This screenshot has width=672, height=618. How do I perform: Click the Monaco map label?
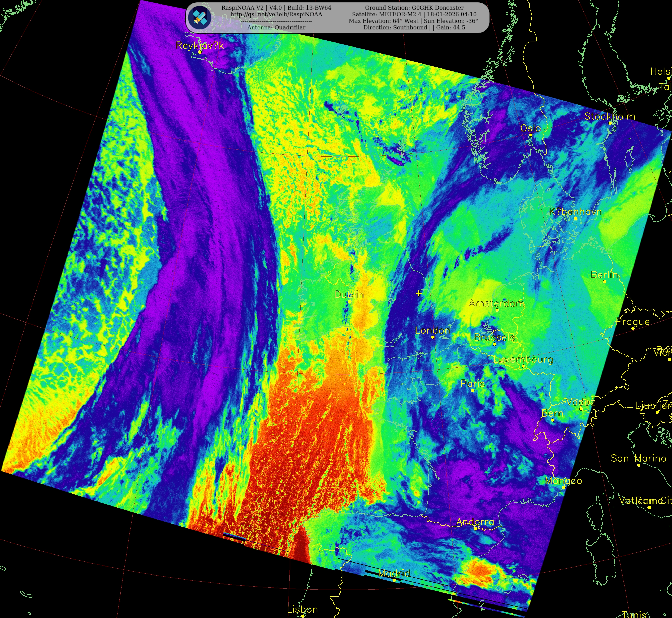563,480
